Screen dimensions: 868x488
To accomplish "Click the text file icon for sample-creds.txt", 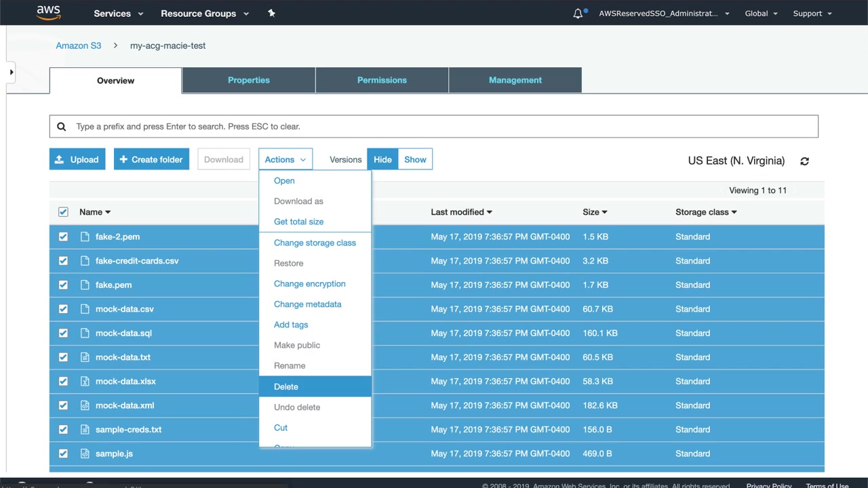I will pos(85,430).
